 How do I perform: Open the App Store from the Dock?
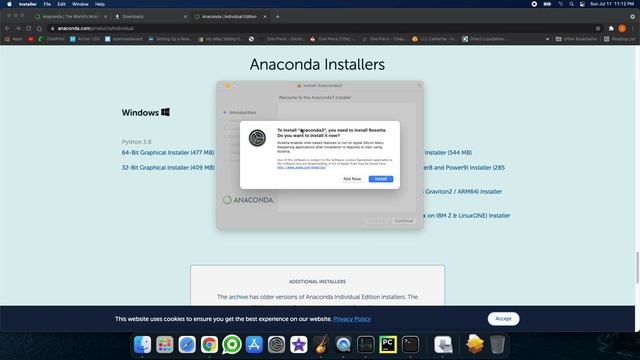click(254, 344)
